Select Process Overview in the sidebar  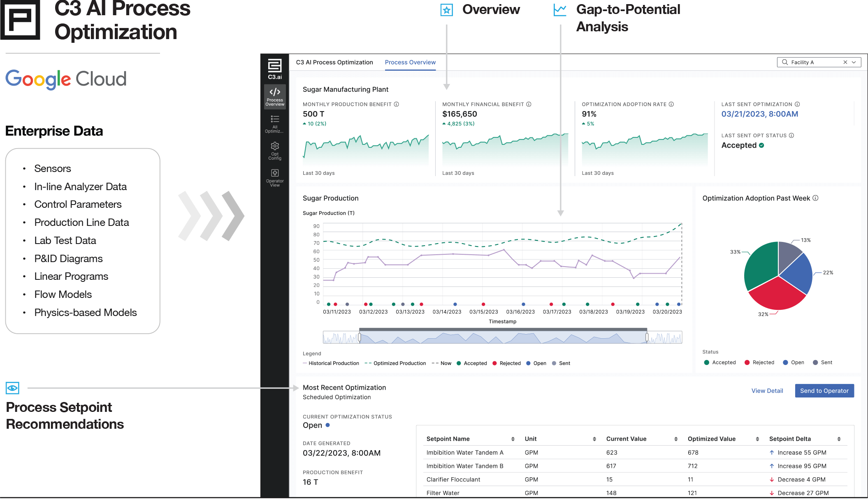(x=275, y=97)
